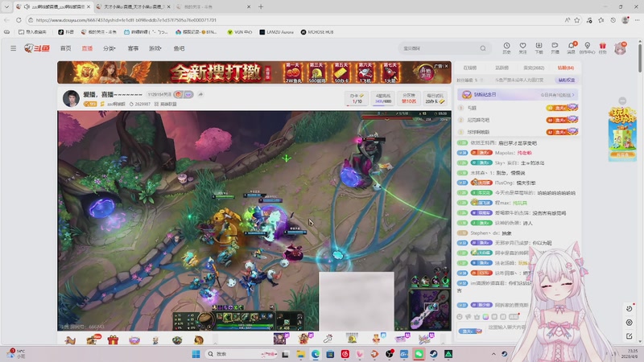Click the browser address bar URL
Image resolution: width=644 pixels, height=362 pixels.
(126, 19)
